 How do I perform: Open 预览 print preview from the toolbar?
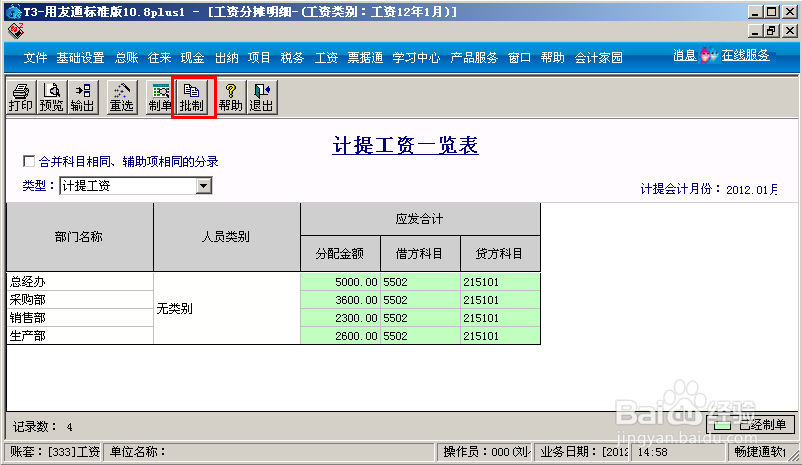[51, 97]
